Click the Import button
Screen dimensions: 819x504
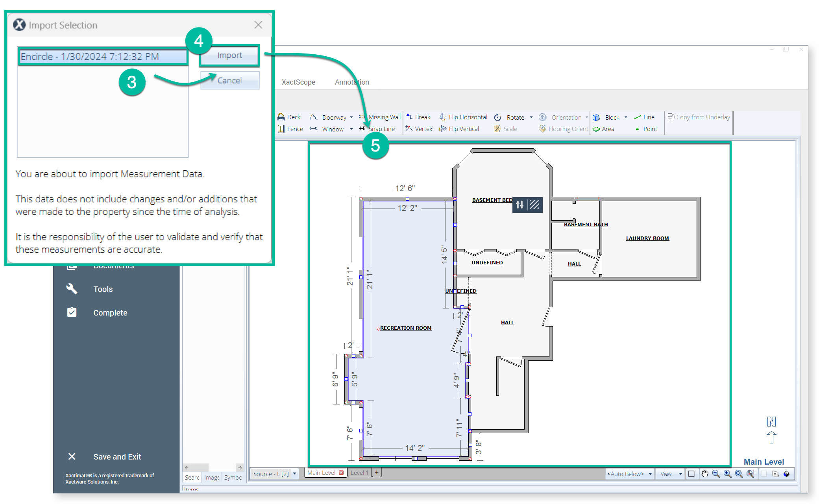click(230, 55)
